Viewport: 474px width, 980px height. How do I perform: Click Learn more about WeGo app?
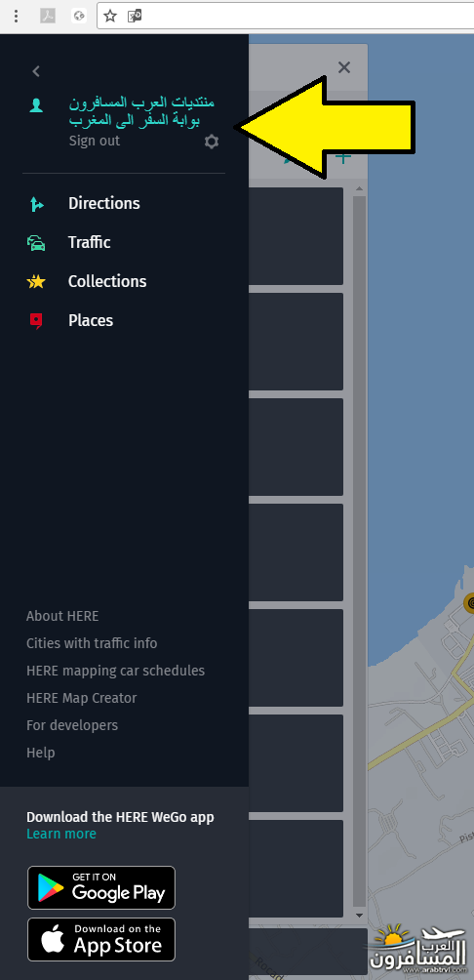[61, 834]
